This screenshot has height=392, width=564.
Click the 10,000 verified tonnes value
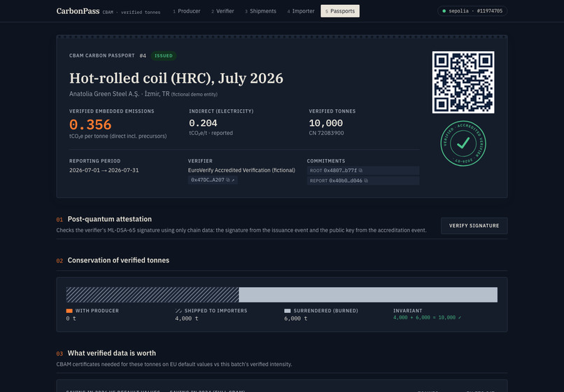(326, 123)
